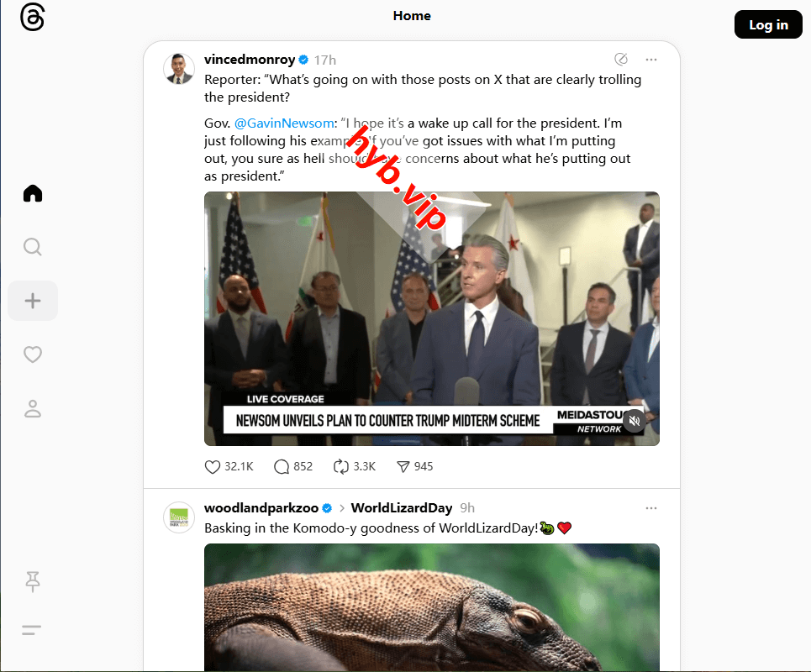The image size is (811, 672).
Task: Open more options for woodlandparkzoo post
Action: (x=650, y=508)
